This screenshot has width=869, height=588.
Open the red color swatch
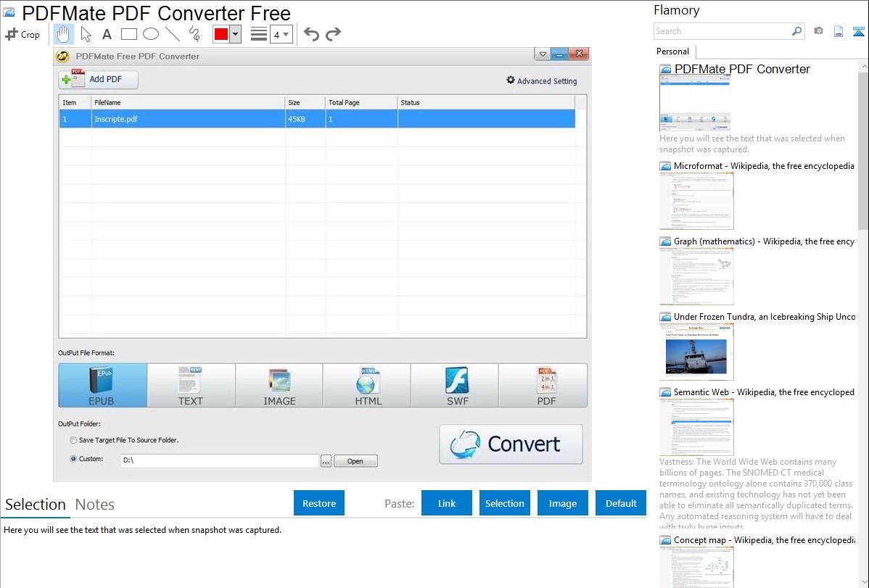221,34
